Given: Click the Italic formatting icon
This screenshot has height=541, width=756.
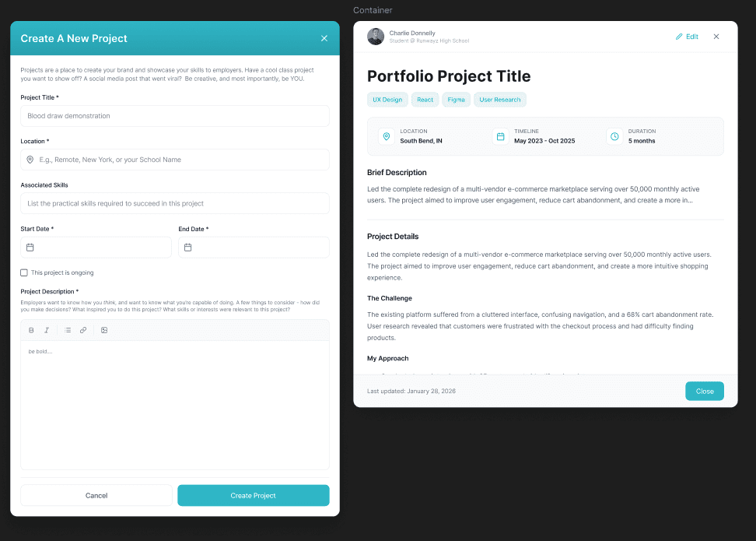Looking at the screenshot, I should pos(47,330).
